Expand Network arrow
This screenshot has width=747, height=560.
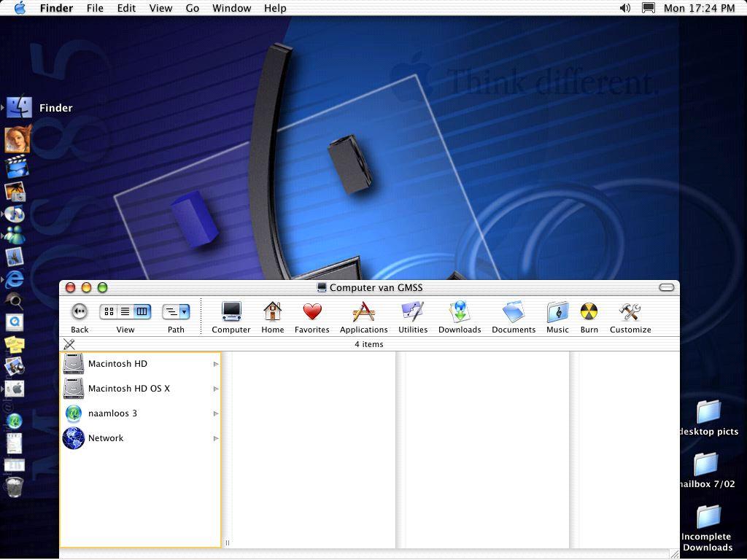(216, 438)
